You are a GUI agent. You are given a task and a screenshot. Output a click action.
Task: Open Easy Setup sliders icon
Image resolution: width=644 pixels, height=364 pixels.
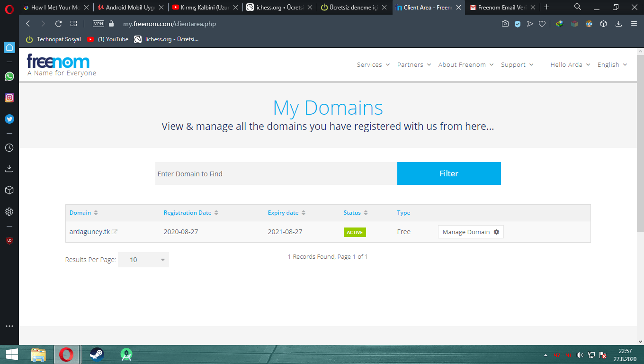[634, 24]
